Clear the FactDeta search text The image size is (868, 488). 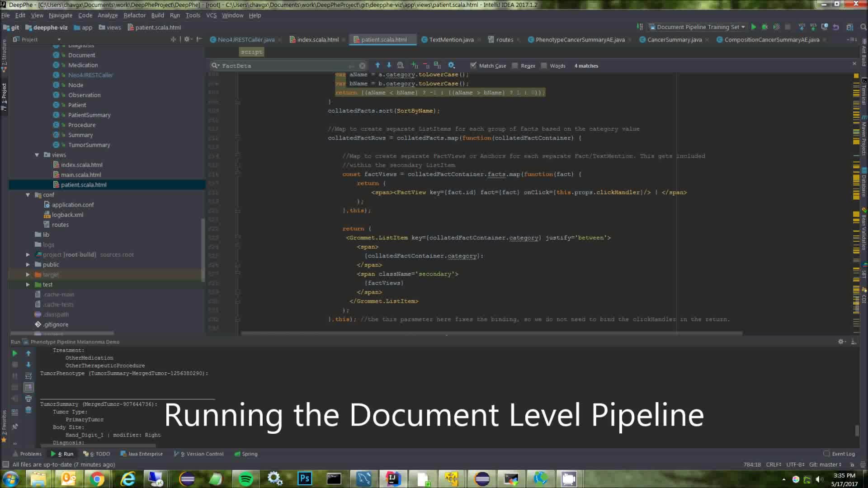click(x=362, y=66)
